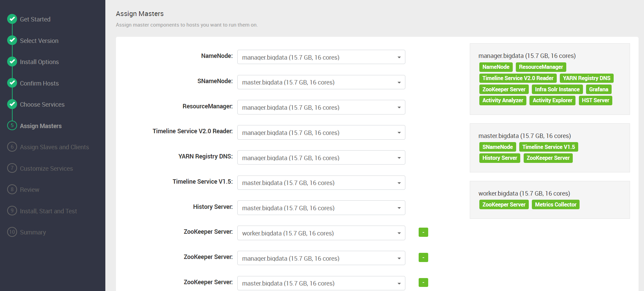The height and width of the screenshot is (291, 644).
Task: Open the ZooKeeper Server dropdown set to master.bigdata
Action: click(321, 283)
